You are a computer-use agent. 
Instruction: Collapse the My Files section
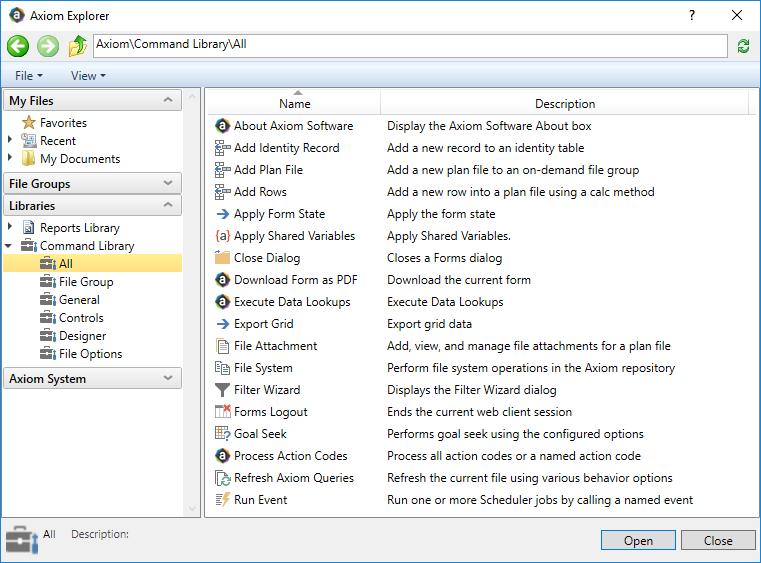169,101
